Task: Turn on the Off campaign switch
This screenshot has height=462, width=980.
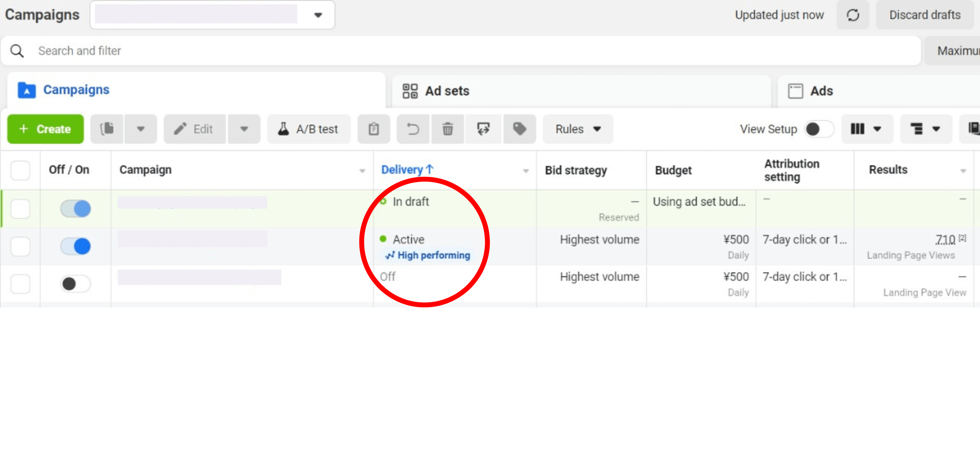Action: [76, 284]
